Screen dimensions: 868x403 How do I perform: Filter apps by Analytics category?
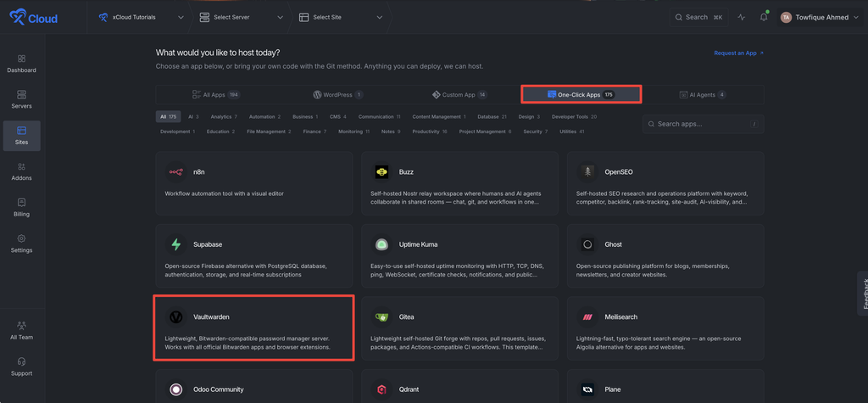(x=224, y=117)
